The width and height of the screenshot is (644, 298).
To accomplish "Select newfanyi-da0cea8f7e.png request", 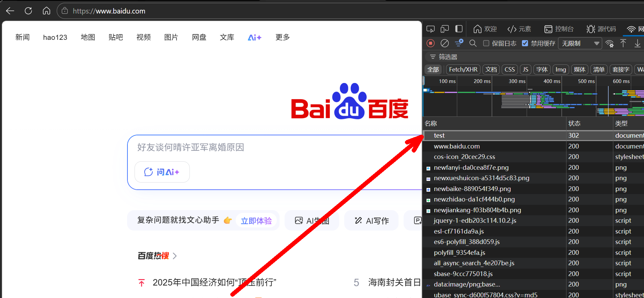I will tap(533, 167).
